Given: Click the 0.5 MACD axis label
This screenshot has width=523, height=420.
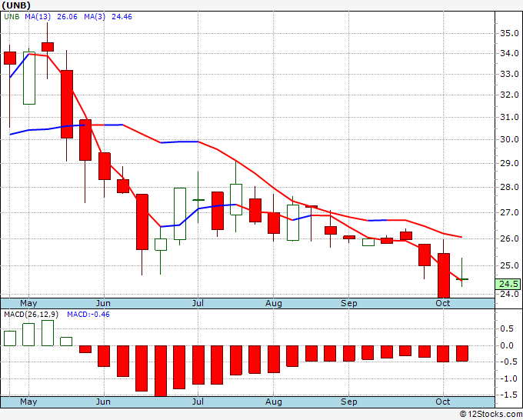Looking at the screenshot, I should (507, 329).
